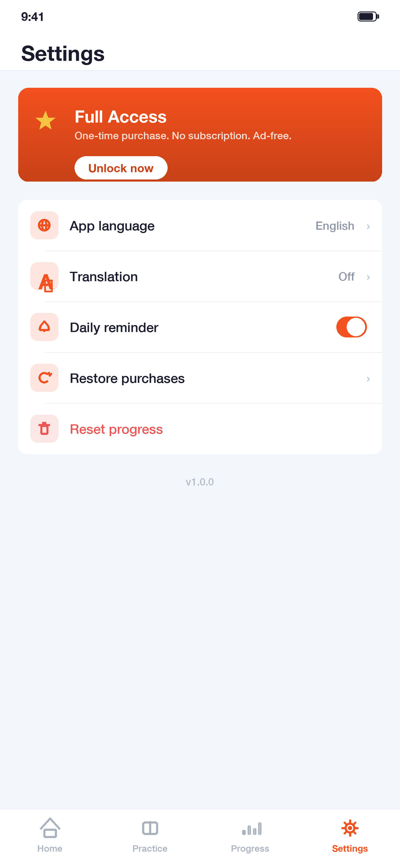The image size is (400, 868).
Task: Tap the Unlock now button
Action: click(x=121, y=168)
